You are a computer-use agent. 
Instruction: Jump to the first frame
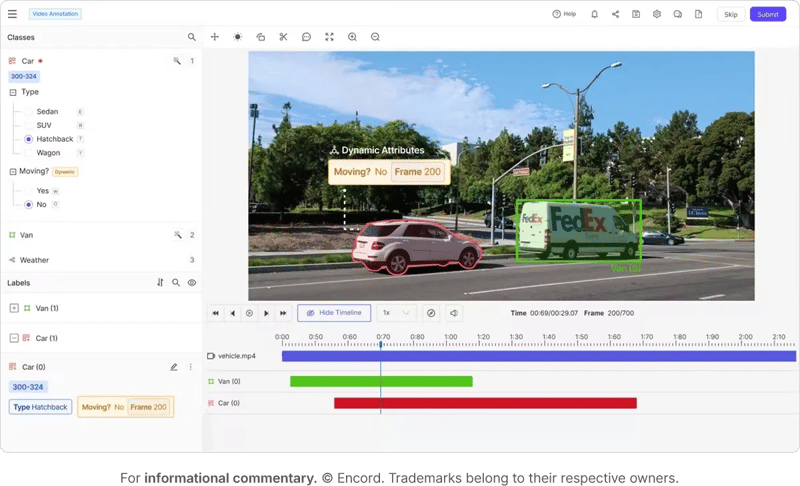click(215, 313)
